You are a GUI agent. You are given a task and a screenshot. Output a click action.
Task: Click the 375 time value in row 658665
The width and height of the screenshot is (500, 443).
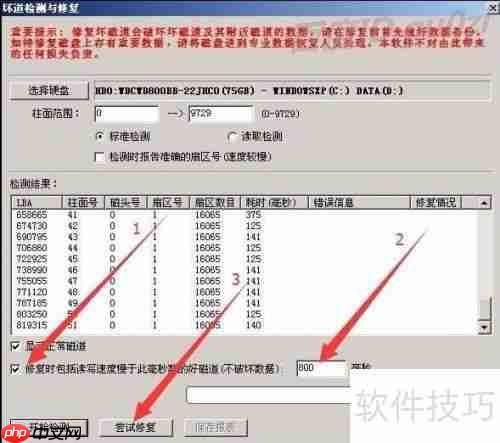tap(253, 215)
